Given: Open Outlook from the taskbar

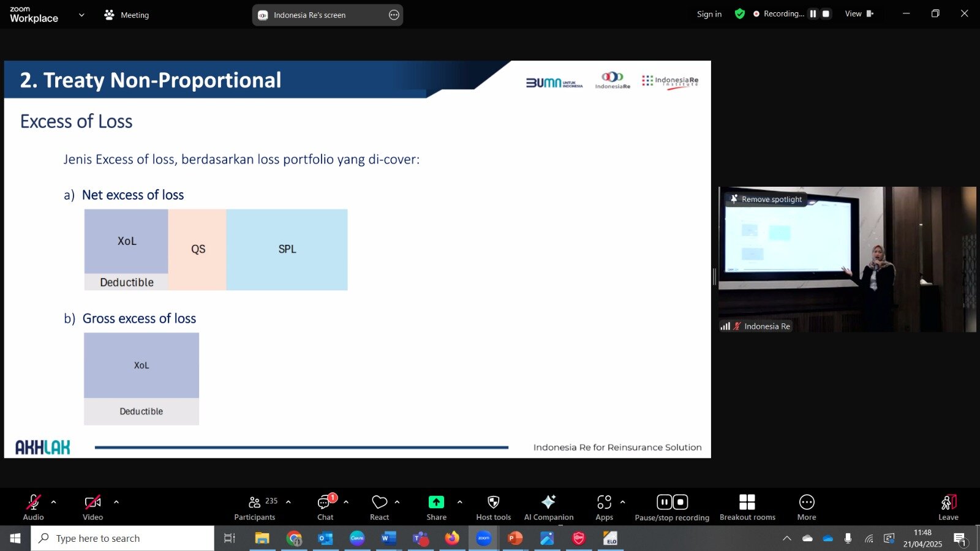Looking at the screenshot, I should [325, 538].
